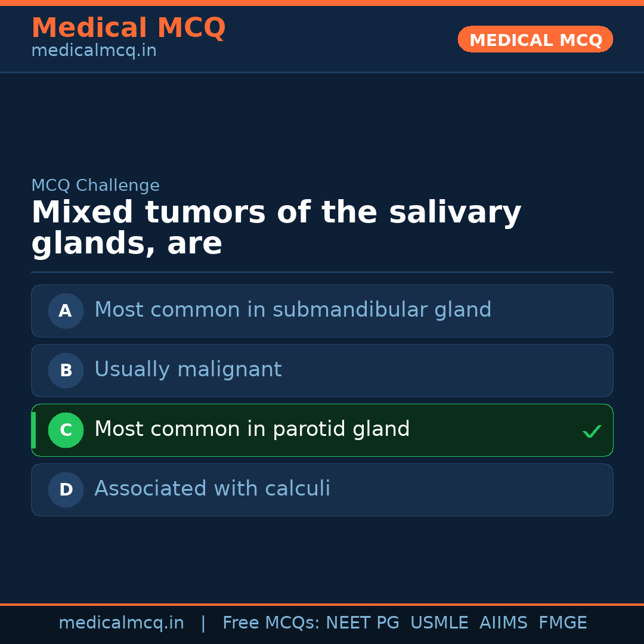This screenshot has height=644, width=644.
Task: Click the orange Medical MCQ title
Action: (x=128, y=28)
